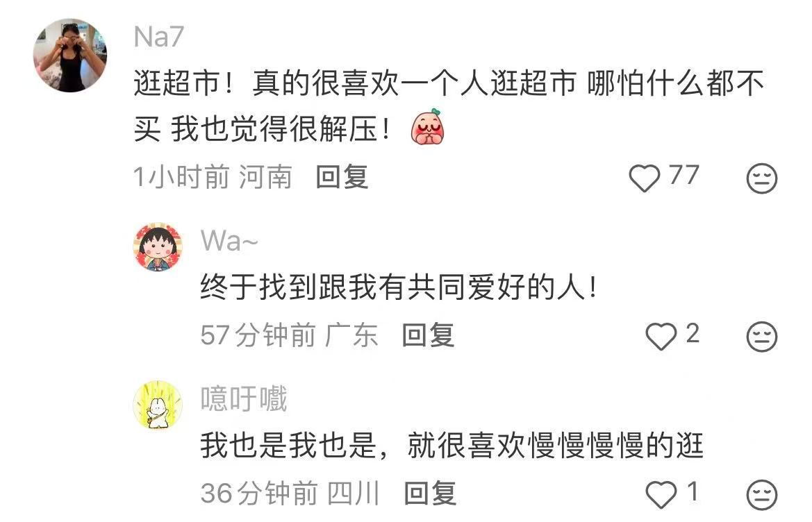Viewport: 812px width, 522px height.
Task: Tap dislike face on 噫吁嚱's reply
Action: [761, 494]
